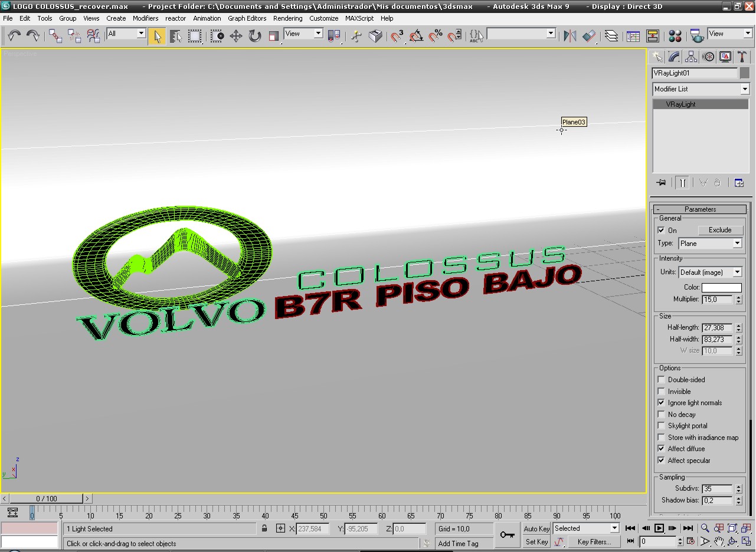This screenshot has width=756, height=552.
Task: Open the Modifiers menu
Action: tap(145, 18)
